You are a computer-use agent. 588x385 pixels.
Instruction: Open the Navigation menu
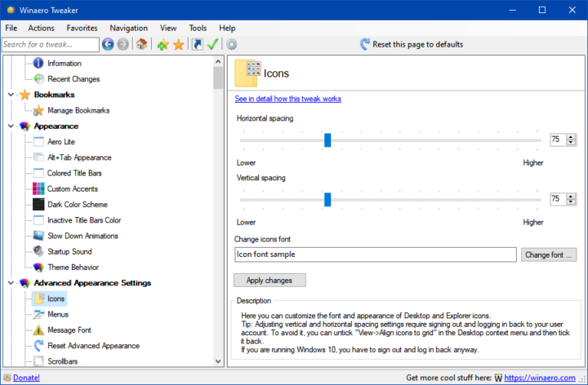pyautogui.click(x=129, y=28)
